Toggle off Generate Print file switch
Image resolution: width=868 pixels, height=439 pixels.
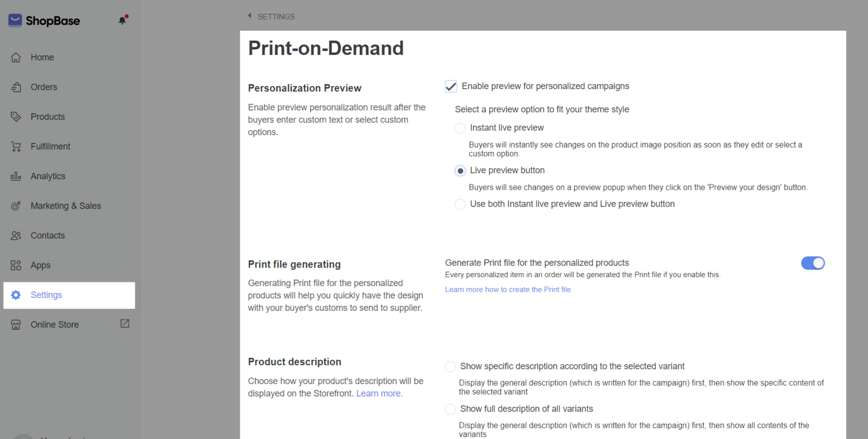pyautogui.click(x=813, y=263)
